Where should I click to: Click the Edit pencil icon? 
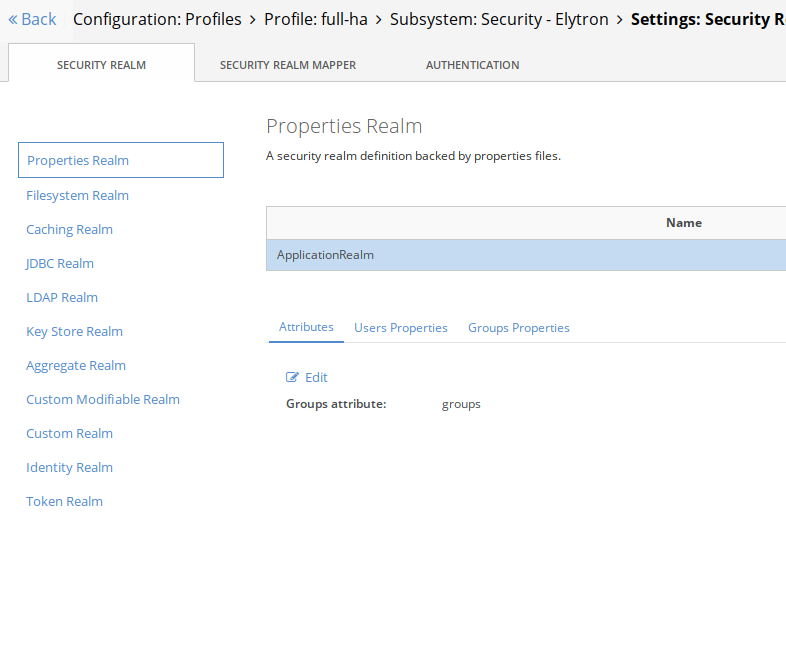click(292, 378)
